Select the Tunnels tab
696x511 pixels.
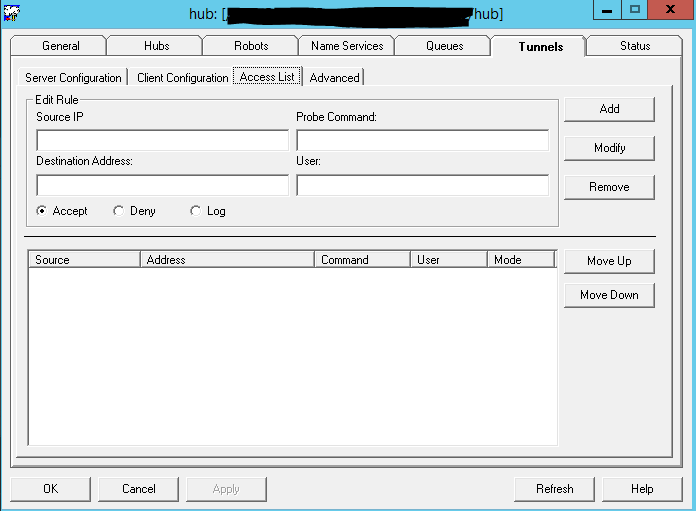click(539, 46)
